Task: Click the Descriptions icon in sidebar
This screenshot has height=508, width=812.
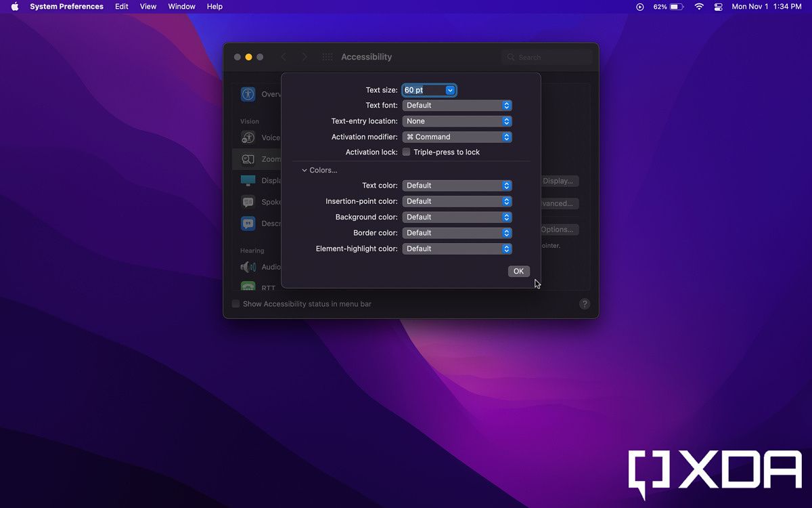Action: tap(248, 224)
